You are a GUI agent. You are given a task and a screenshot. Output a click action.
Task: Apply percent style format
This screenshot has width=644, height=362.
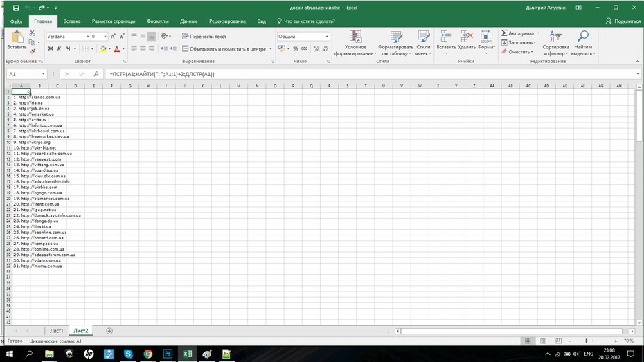(x=295, y=49)
